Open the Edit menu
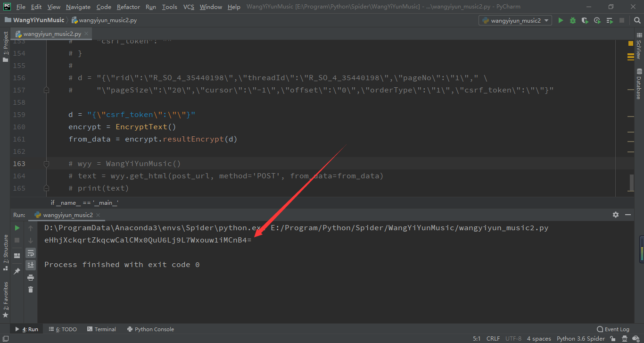The width and height of the screenshot is (644, 343). coord(36,7)
